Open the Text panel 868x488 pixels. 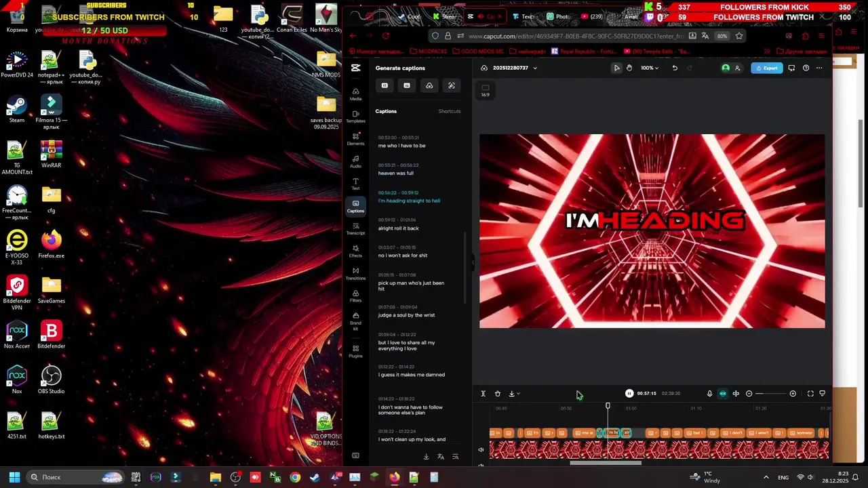355,184
